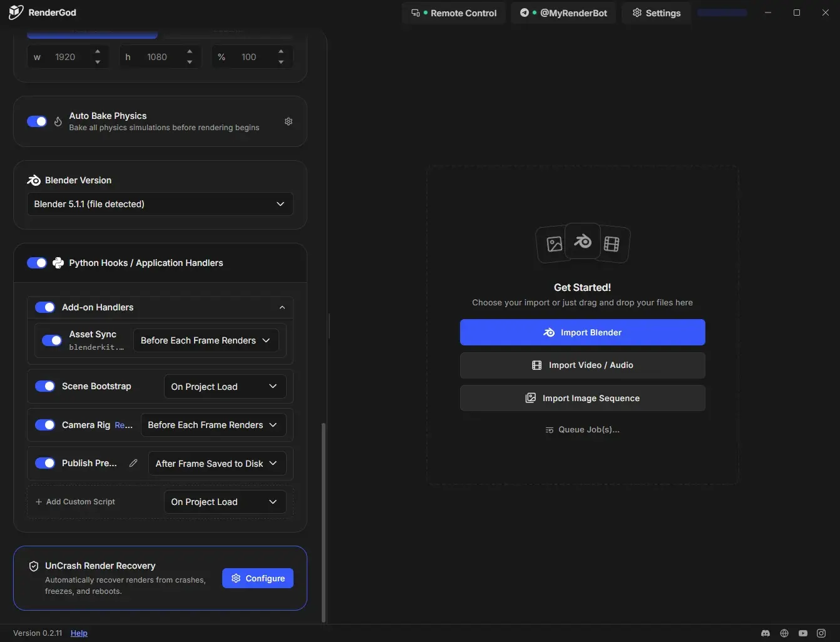
Task: Disable Python Hooks / Application Handlers switch
Action: [x=37, y=263]
